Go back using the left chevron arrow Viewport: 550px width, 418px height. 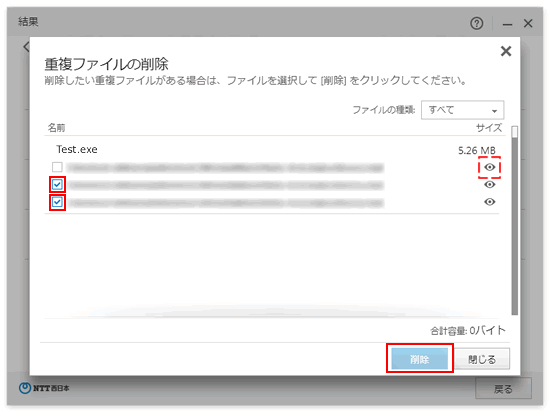point(26,47)
